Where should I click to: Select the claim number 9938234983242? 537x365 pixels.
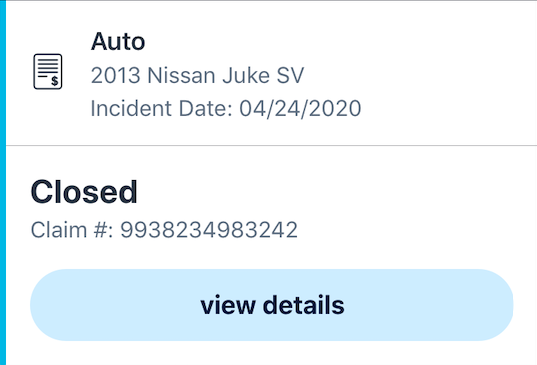click(x=209, y=229)
